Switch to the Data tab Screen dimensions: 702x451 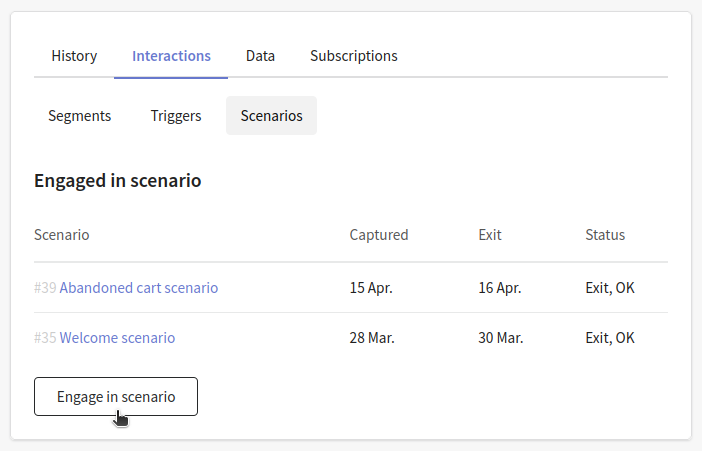(260, 56)
